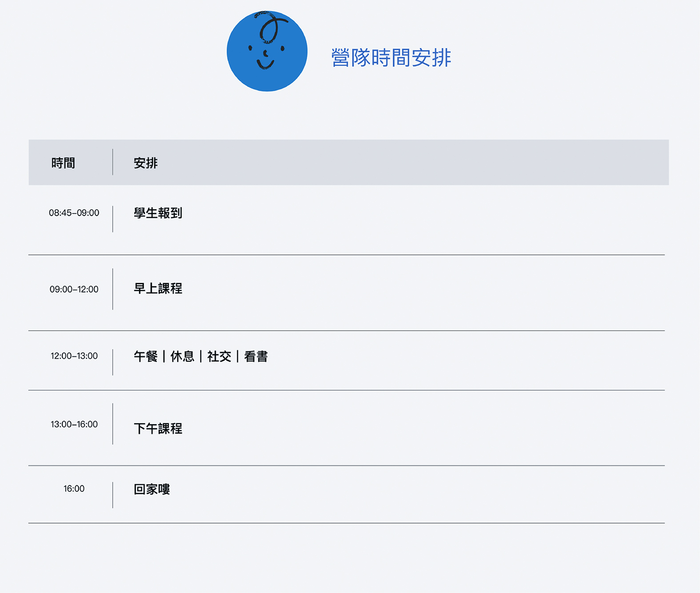Click 休息 in the lunch row
The width and height of the screenshot is (700, 593).
[182, 357]
